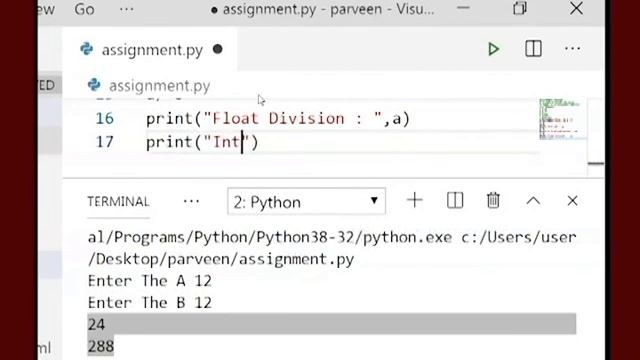Open the Go menu
The height and width of the screenshot is (360, 640).
coord(84,9)
